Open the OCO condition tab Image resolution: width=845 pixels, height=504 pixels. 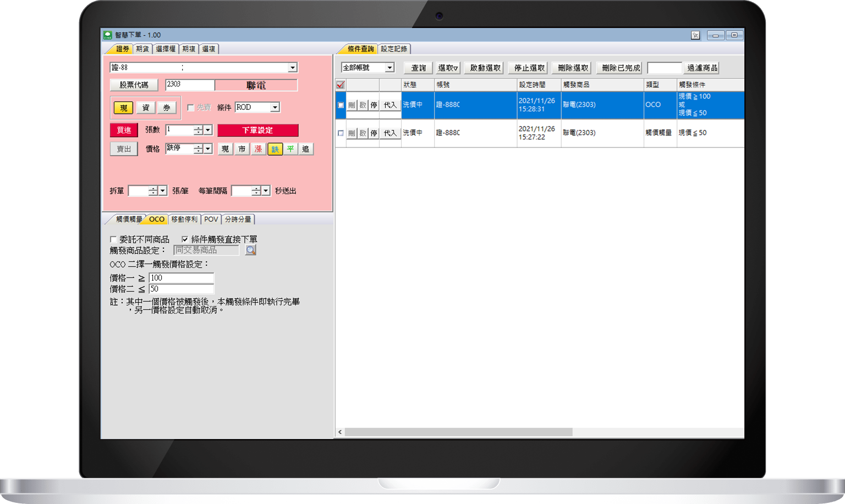pyautogui.click(x=157, y=220)
